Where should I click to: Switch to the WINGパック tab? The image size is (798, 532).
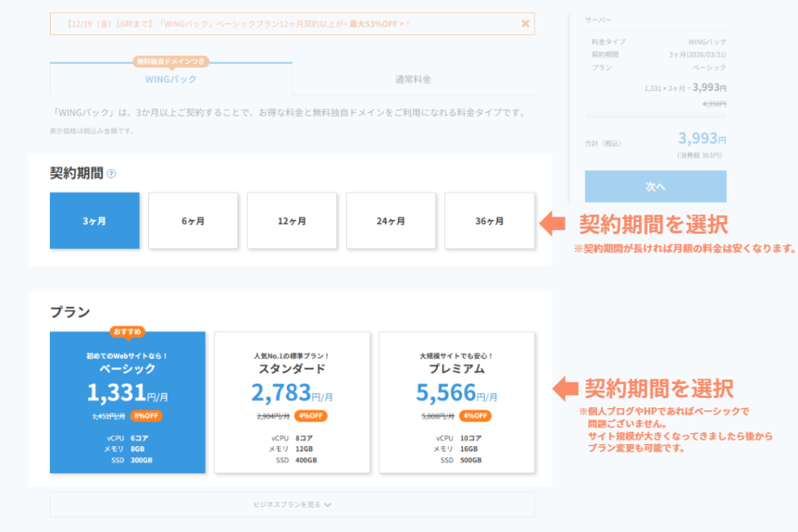(x=171, y=79)
